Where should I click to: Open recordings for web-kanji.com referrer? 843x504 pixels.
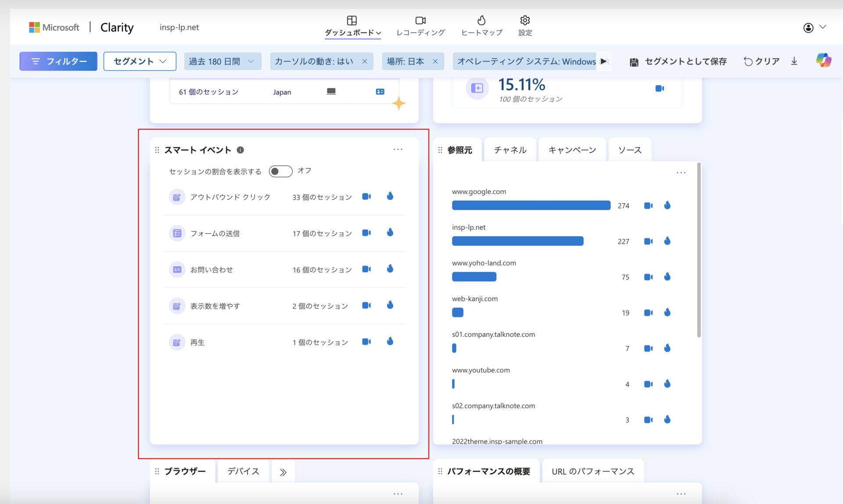[x=648, y=313]
